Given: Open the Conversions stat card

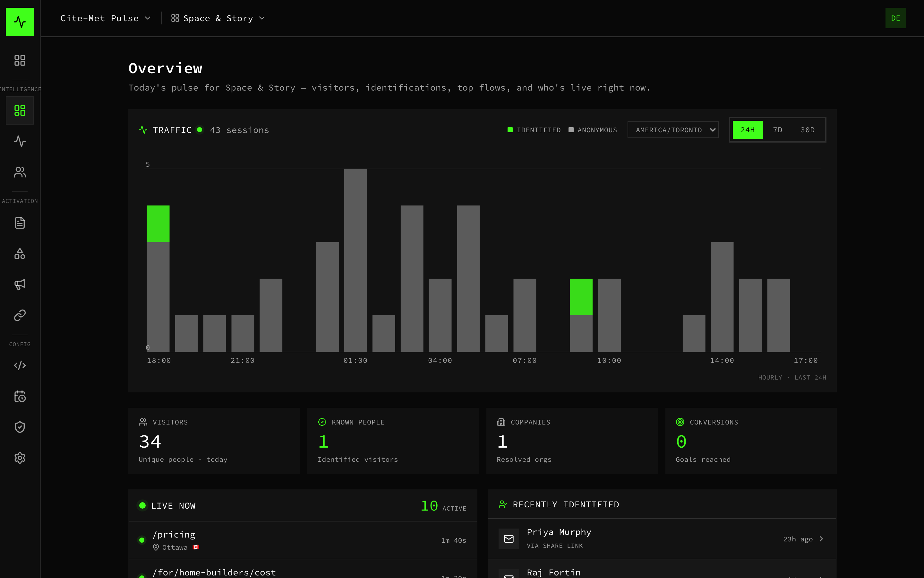Looking at the screenshot, I should tap(751, 441).
